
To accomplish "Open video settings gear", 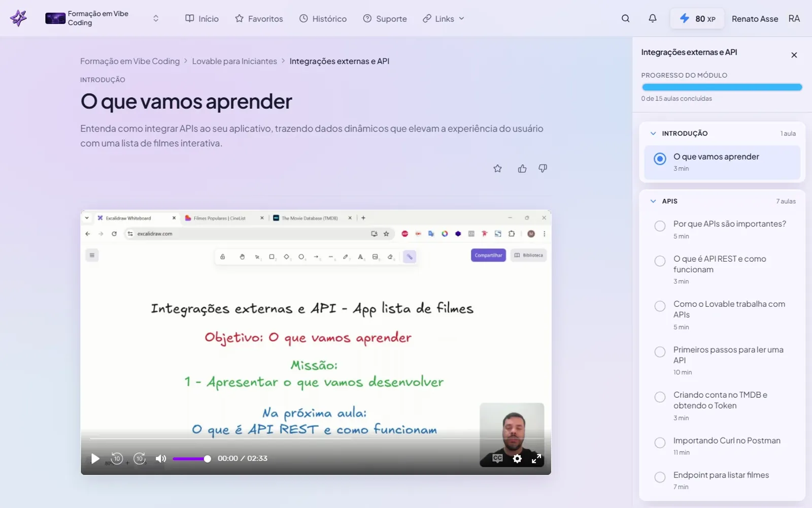I will tap(517, 459).
